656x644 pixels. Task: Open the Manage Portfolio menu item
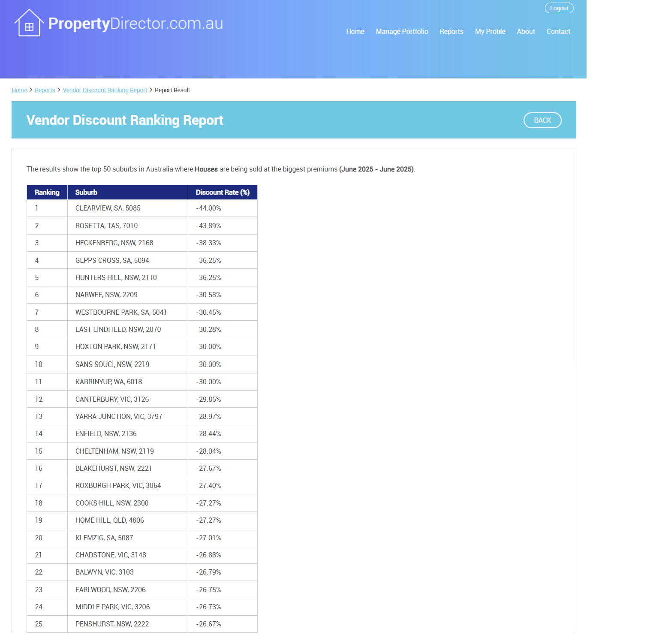pyautogui.click(x=402, y=31)
